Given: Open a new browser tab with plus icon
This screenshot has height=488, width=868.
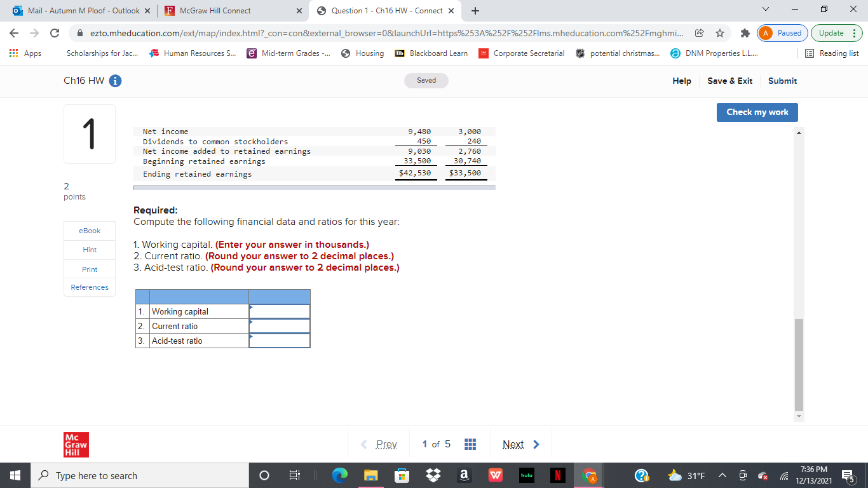Looking at the screenshot, I should pyautogui.click(x=475, y=11).
